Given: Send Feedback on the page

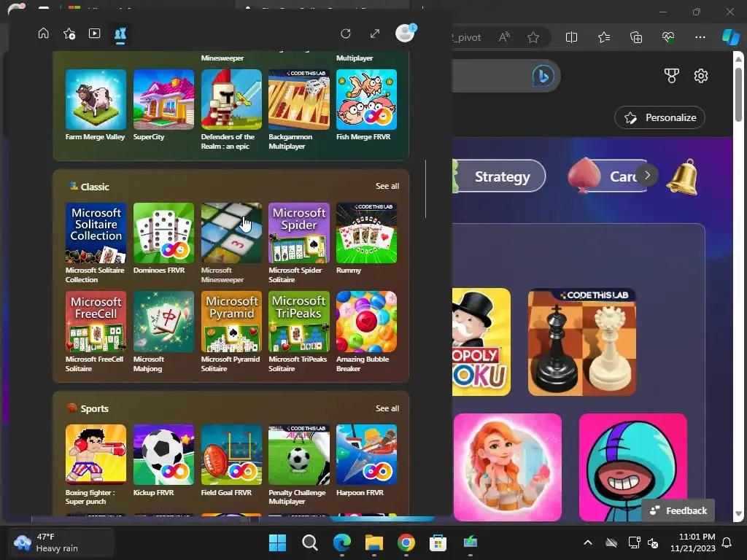Looking at the screenshot, I should point(678,510).
